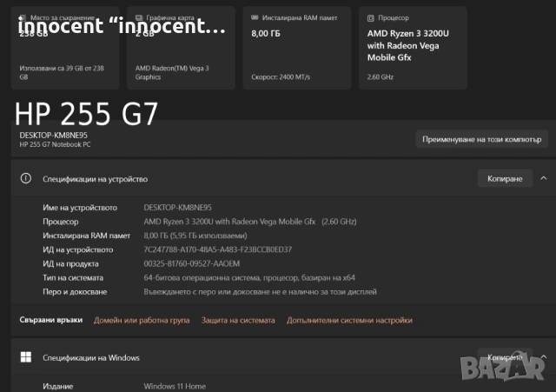Click the ИД на продукта label
This screenshot has height=392, width=556.
[x=70, y=263]
